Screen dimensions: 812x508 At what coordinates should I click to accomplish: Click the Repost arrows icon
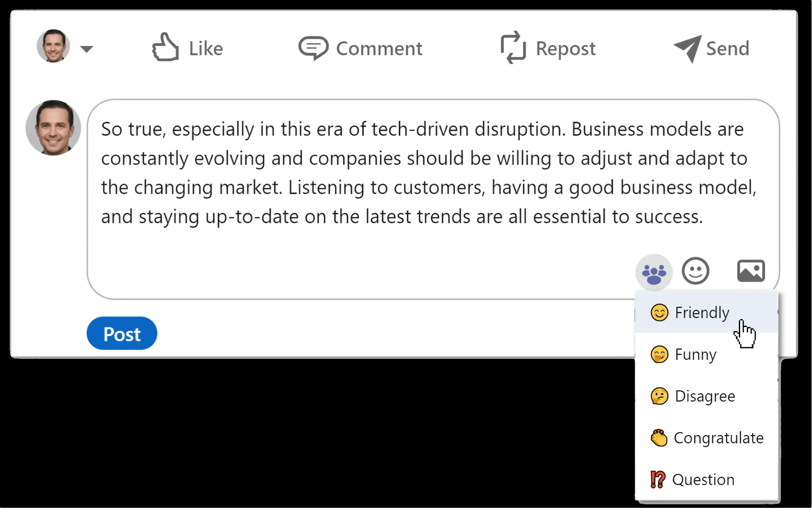tap(513, 48)
